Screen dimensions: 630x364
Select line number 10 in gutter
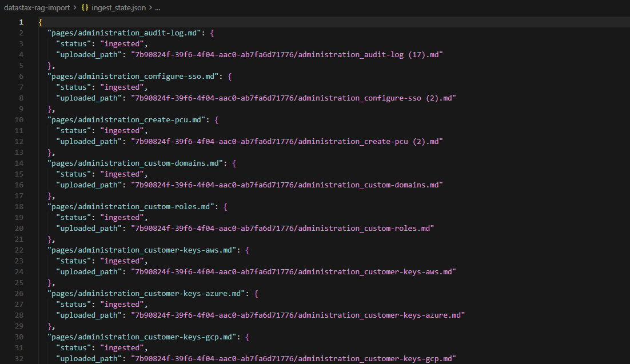[19, 120]
